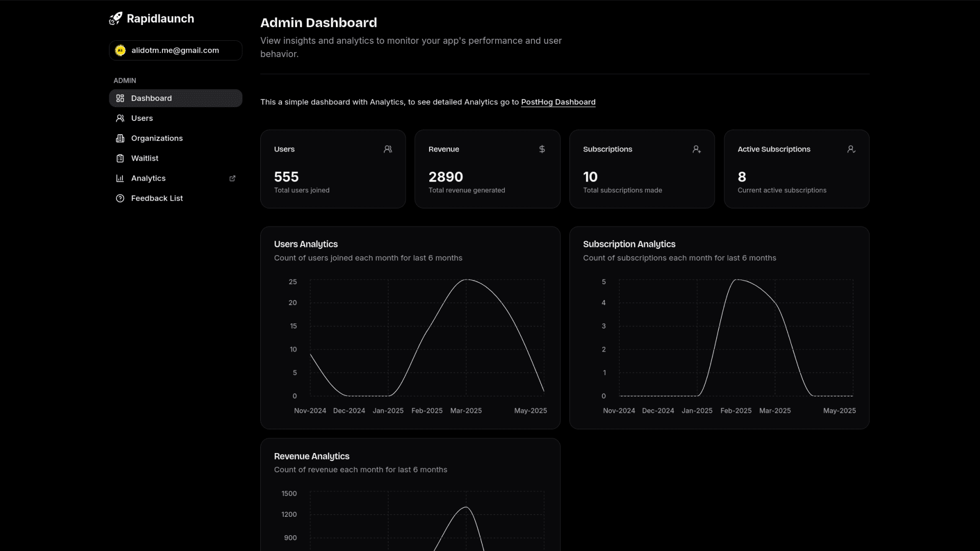Click the users icon on Users card
Viewport: 980px width, 551px height.
click(x=388, y=149)
